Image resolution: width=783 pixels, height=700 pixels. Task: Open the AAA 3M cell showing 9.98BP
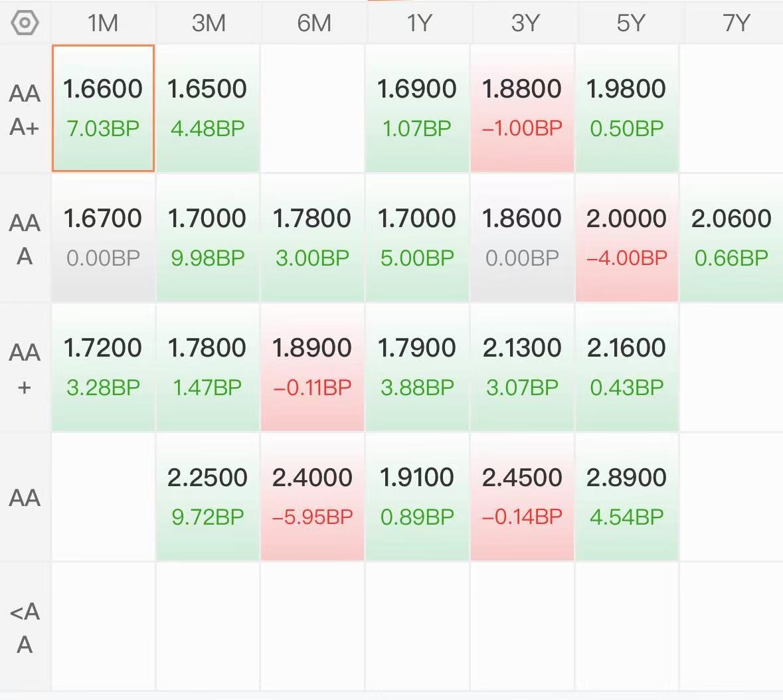[x=207, y=238]
